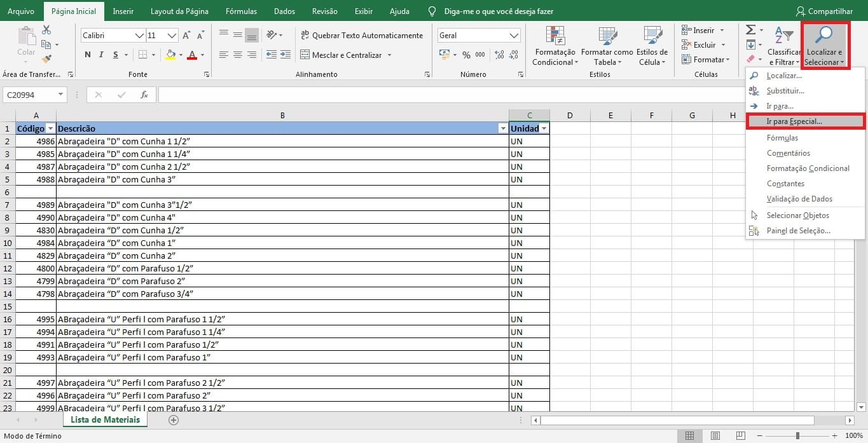
Task: Align text to bottom icon
Action: [x=252, y=35]
